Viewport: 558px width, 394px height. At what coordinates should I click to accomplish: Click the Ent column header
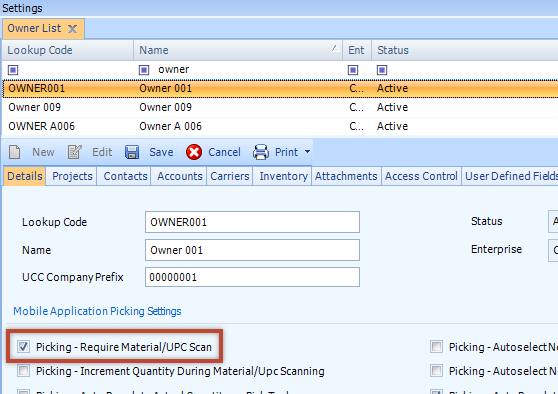[x=357, y=50]
